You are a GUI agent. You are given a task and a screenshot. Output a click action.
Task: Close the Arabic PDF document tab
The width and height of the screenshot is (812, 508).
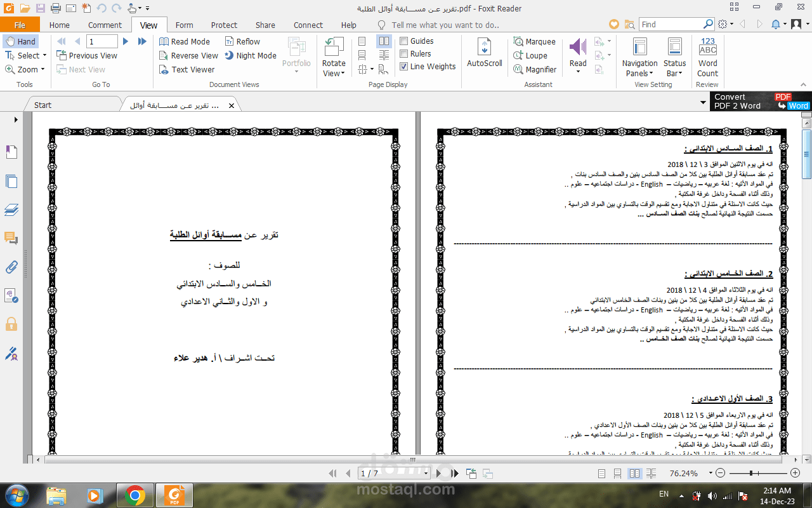[232, 105]
